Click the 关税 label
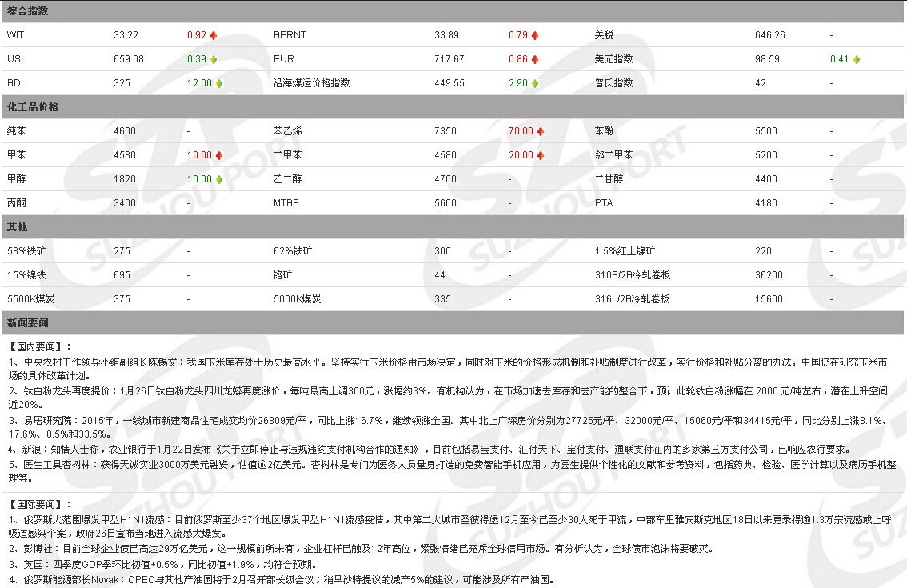 [604, 35]
